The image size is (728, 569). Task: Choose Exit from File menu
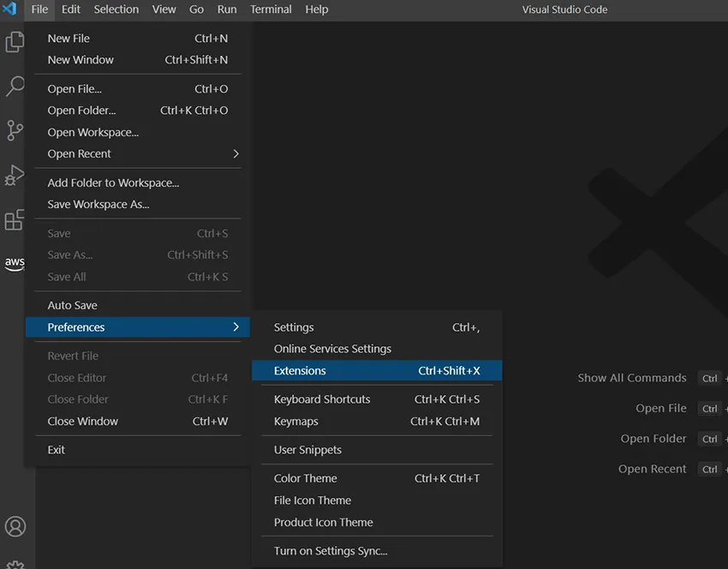138,450
